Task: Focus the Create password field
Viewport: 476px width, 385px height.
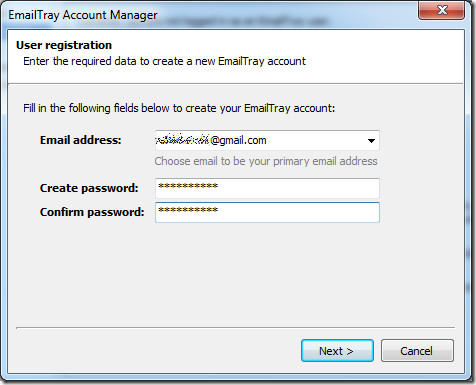Action: pos(267,188)
